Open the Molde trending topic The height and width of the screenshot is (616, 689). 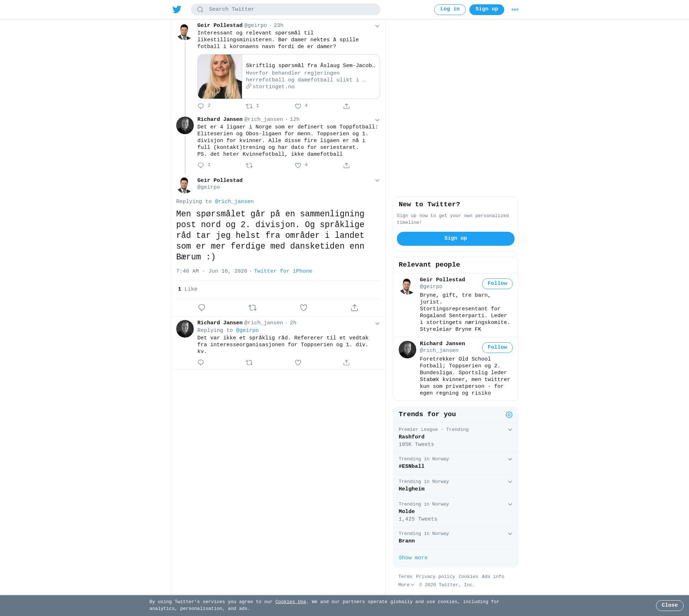(456, 512)
